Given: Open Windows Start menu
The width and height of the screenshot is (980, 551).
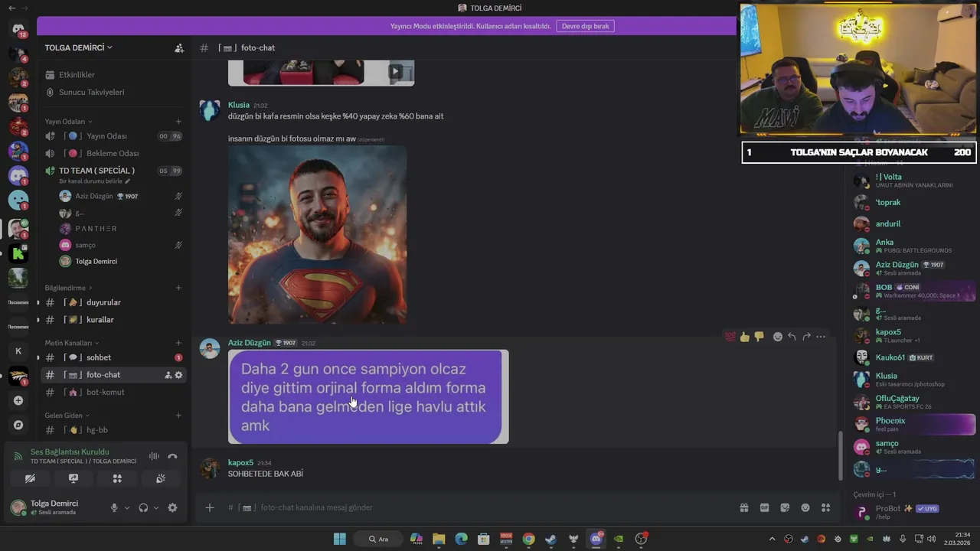Looking at the screenshot, I should 339,539.
